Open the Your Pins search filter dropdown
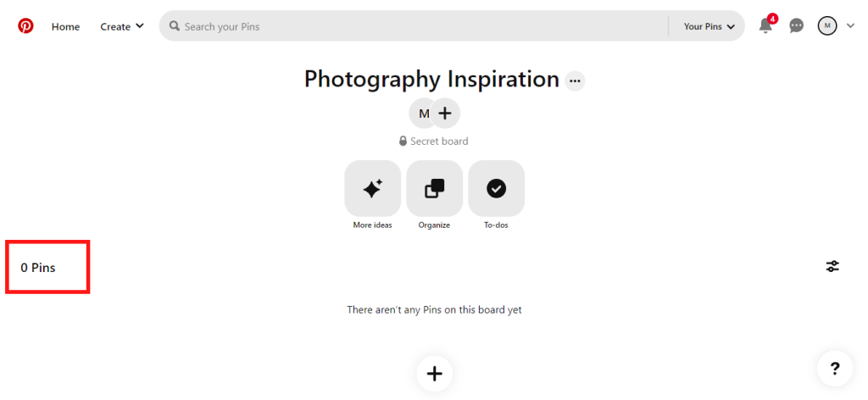868x400 pixels. (709, 26)
